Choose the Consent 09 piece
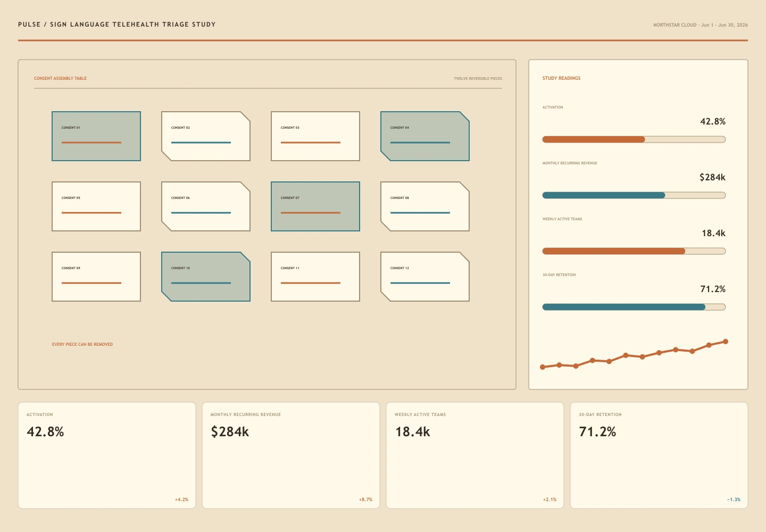 point(96,277)
